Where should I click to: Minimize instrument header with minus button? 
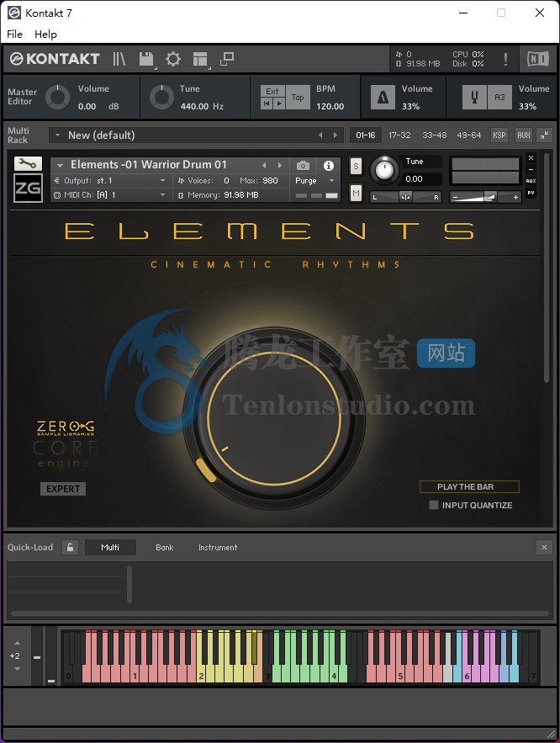[531, 169]
